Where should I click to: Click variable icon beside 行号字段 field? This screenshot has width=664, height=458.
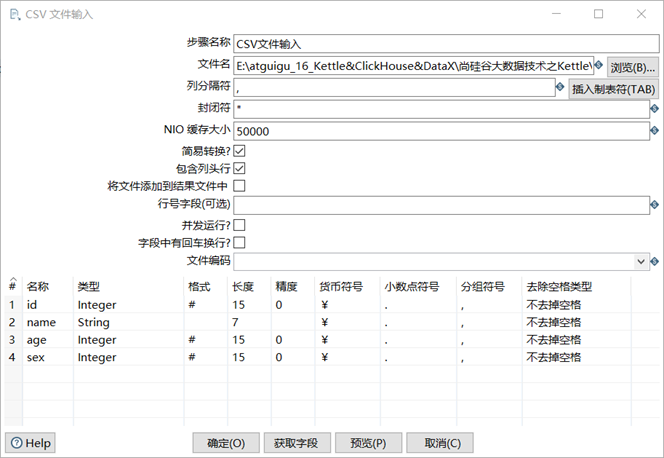[x=654, y=205]
